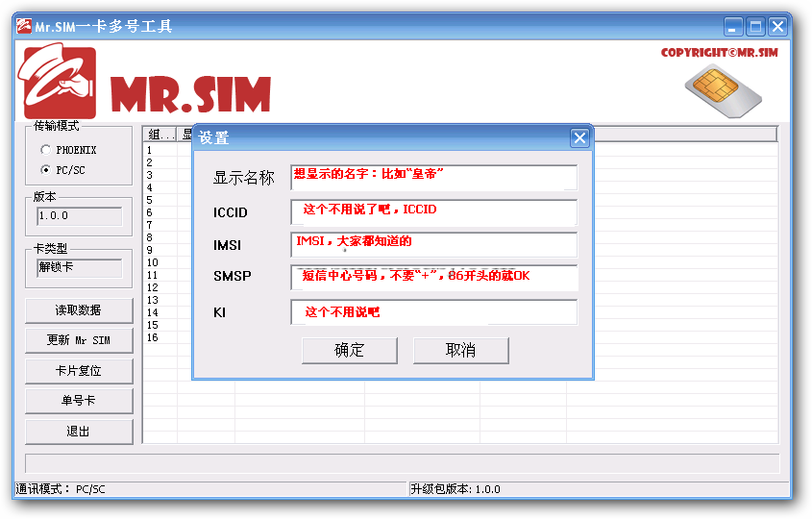Click the title bar application icon
Screen dimensions: 812x519
pyautogui.click(x=24, y=26)
